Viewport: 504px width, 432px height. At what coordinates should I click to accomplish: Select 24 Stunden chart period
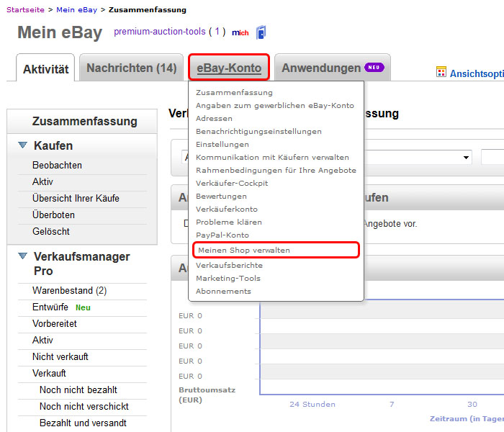[x=312, y=405]
